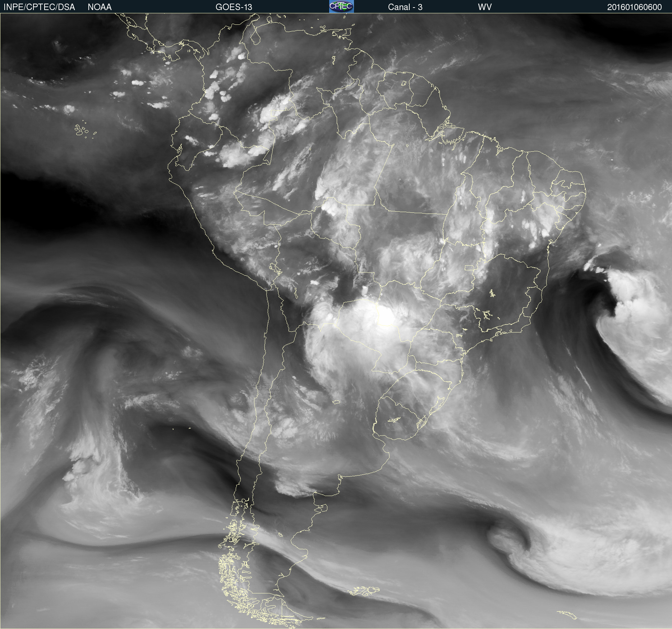Click the WV label in the header
This screenshot has width=672, height=629.
pyautogui.click(x=484, y=7)
